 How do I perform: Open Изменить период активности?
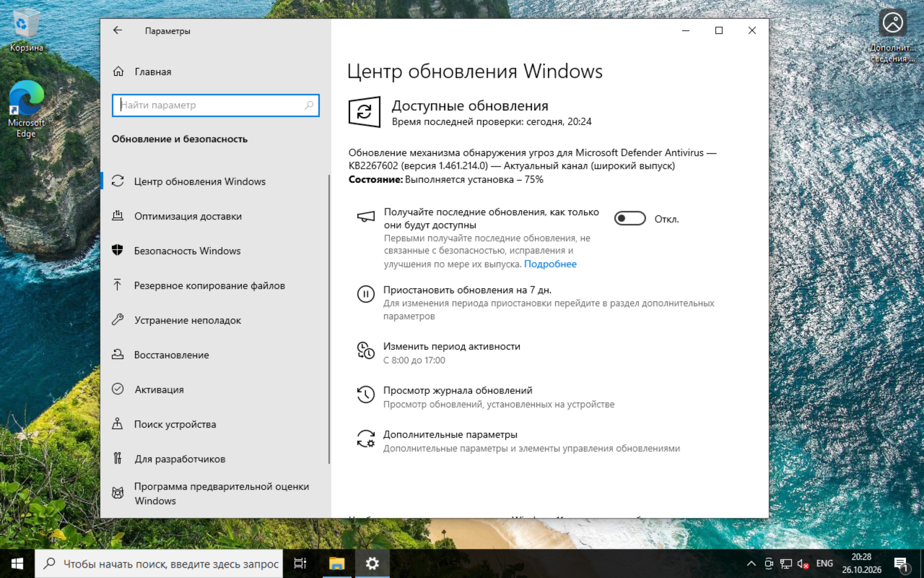(x=451, y=346)
